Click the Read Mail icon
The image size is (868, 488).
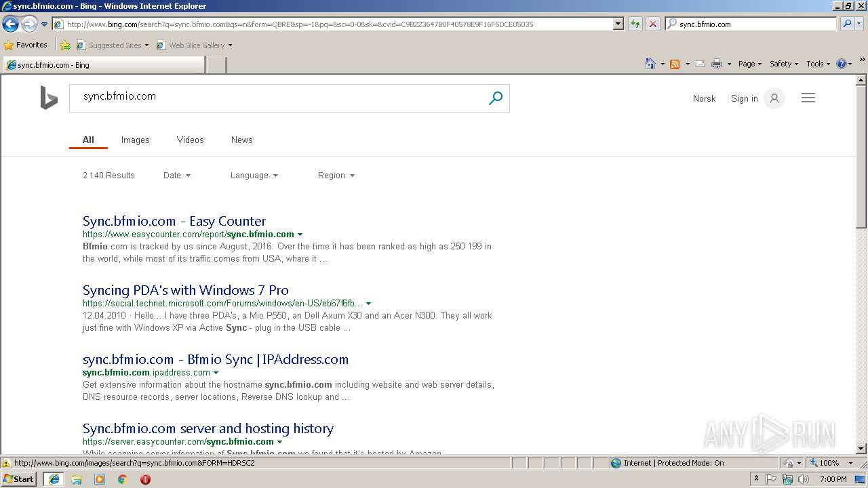[701, 64]
